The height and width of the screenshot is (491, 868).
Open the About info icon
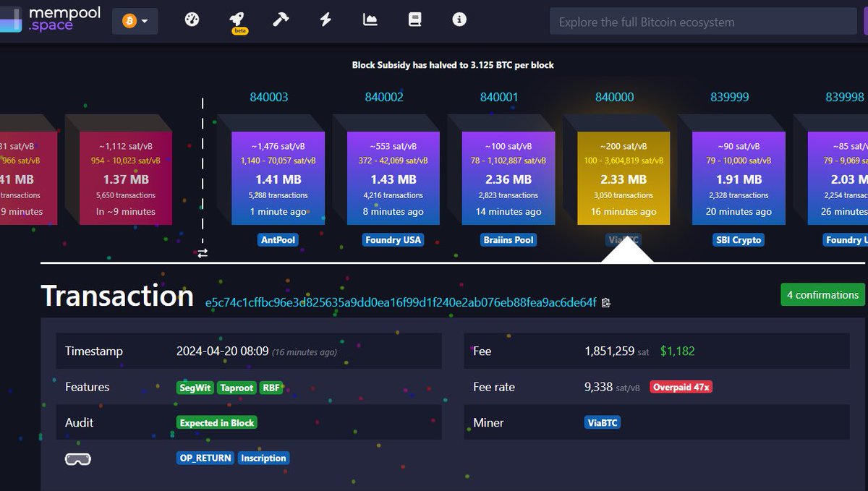tap(459, 20)
